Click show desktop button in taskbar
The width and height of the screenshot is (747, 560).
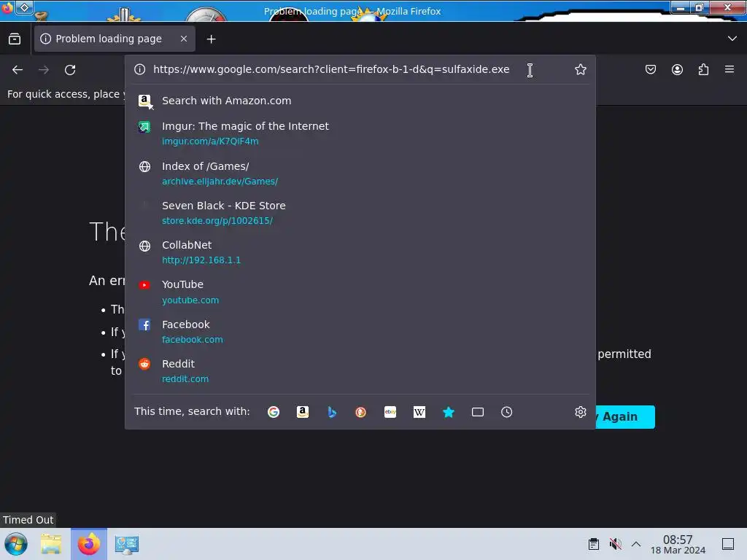click(728, 544)
